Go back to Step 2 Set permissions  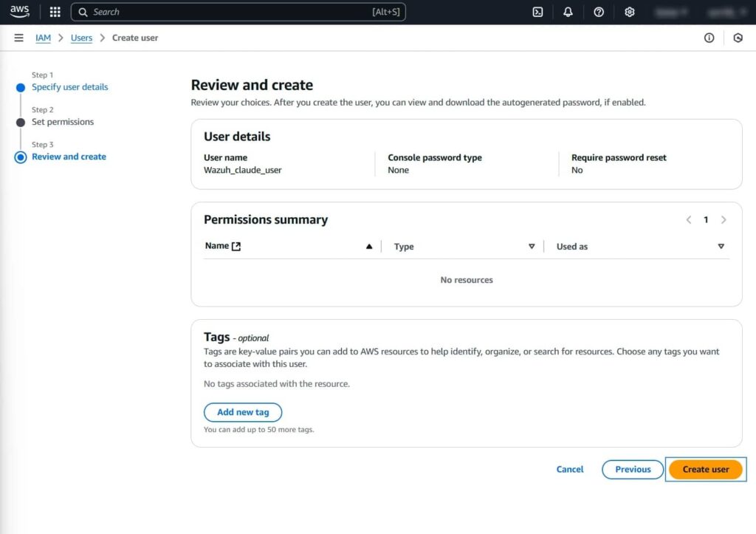point(63,122)
